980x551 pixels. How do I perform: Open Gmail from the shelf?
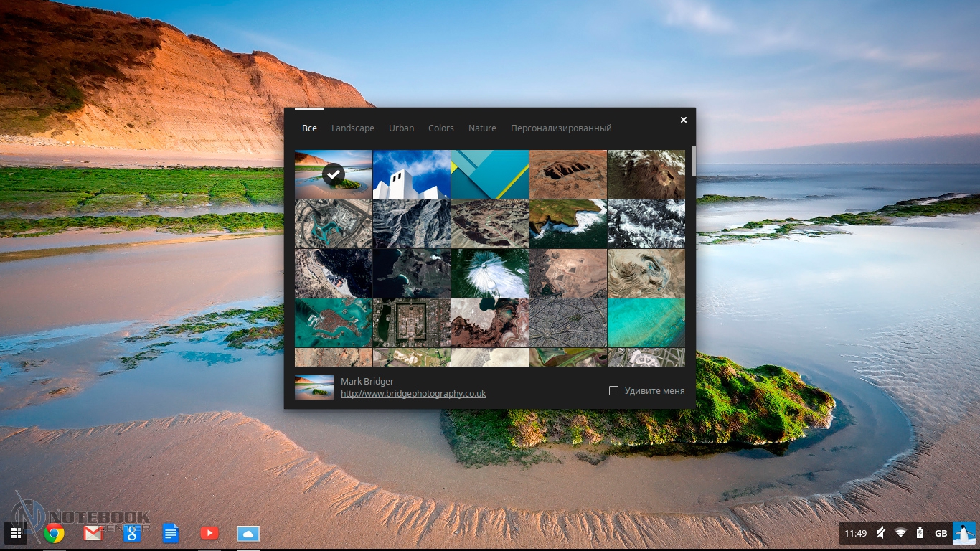pos(93,533)
